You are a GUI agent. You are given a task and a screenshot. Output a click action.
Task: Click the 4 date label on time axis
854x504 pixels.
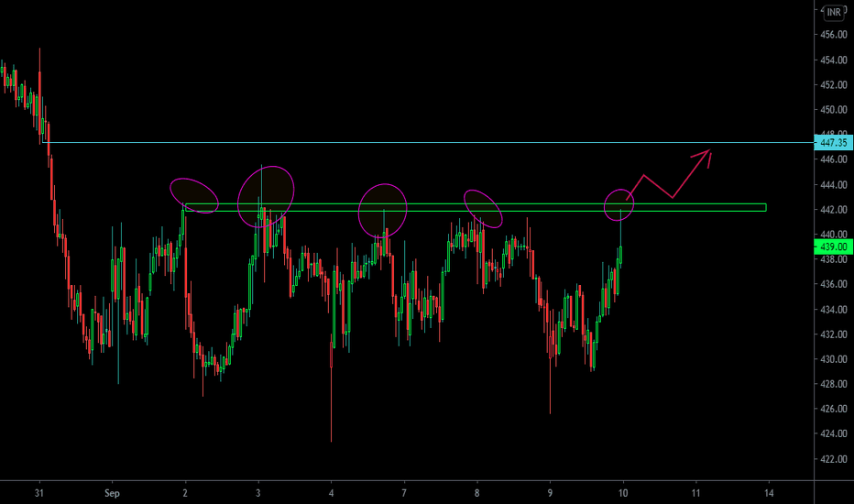(331, 493)
